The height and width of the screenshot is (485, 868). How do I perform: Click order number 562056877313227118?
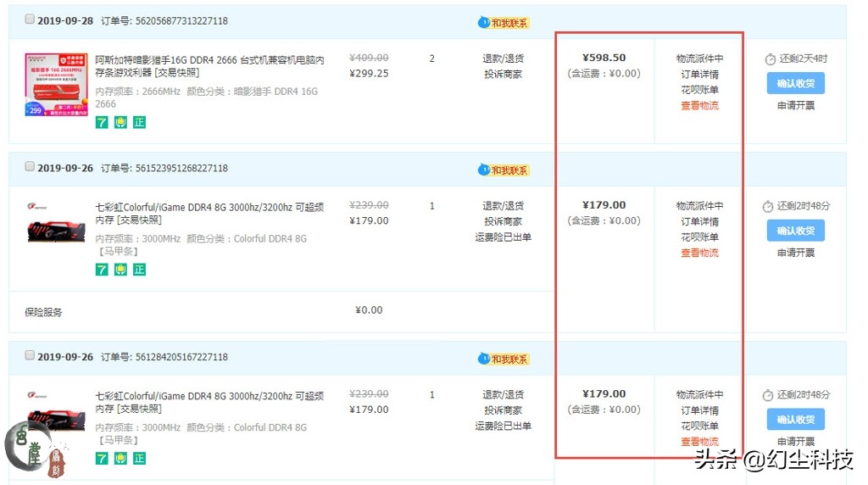[181, 20]
